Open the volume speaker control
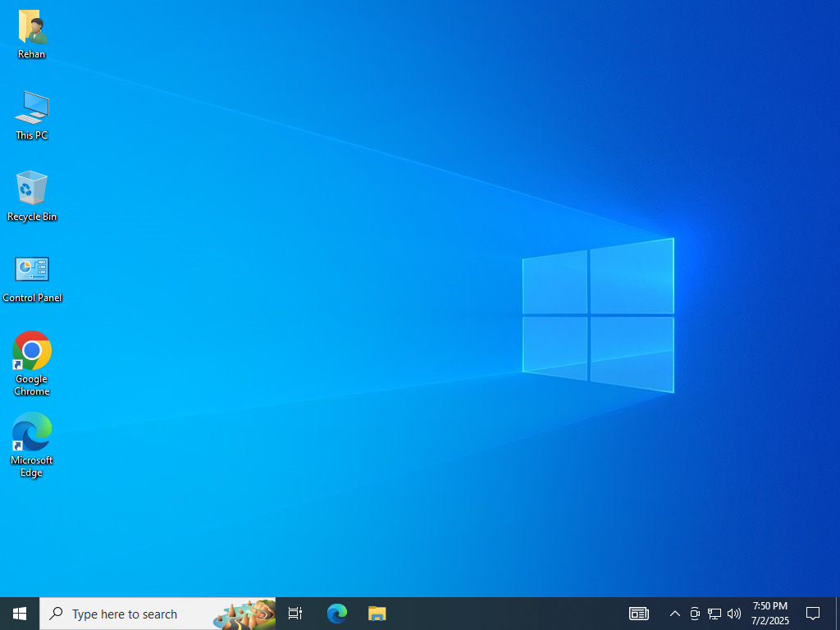 tap(734, 614)
